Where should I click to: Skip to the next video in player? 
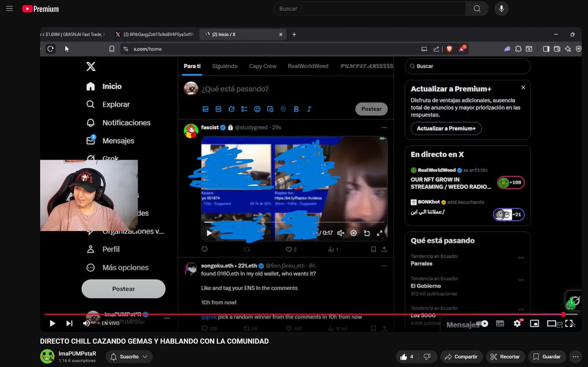[x=69, y=323]
